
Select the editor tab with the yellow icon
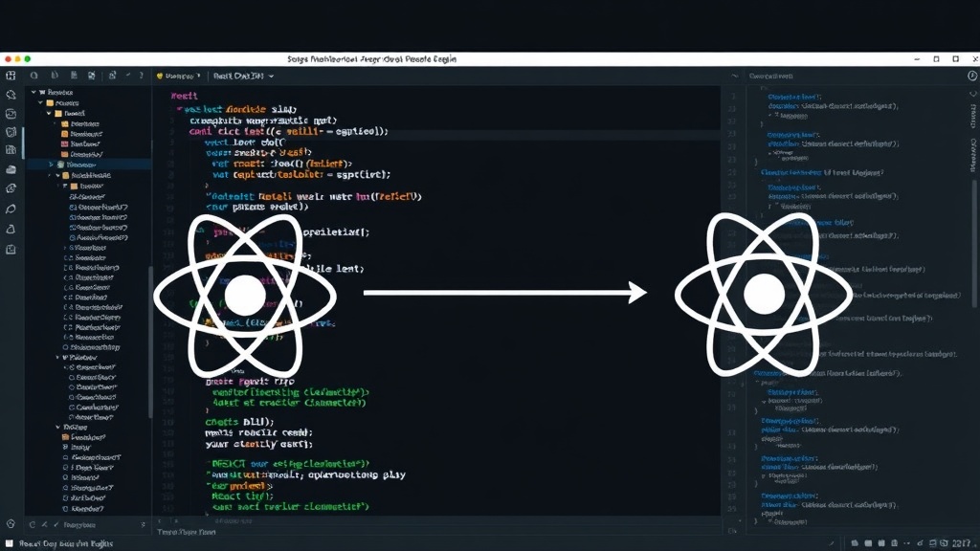[x=179, y=76]
